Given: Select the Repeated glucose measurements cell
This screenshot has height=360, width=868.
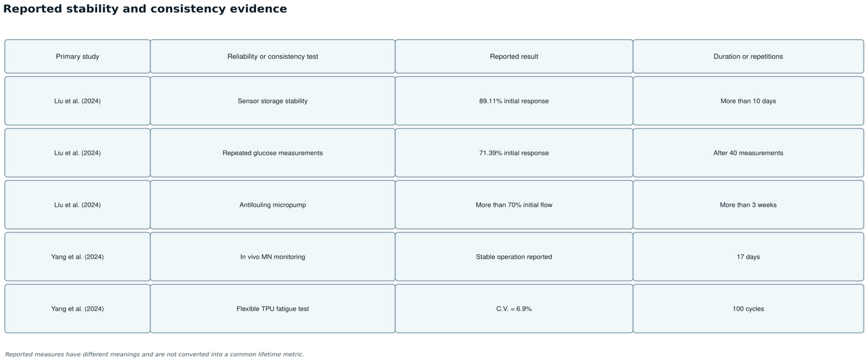Looking at the screenshot, I should click(x=272, y=153).
